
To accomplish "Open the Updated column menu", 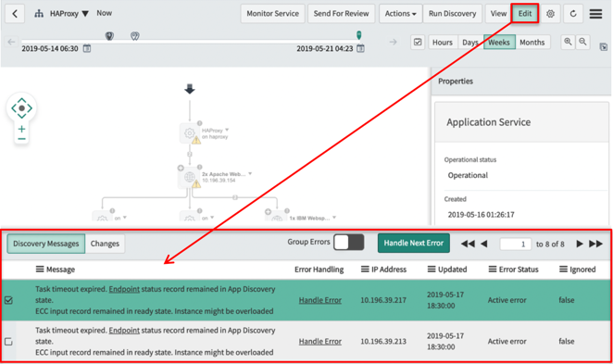I will click(x=432, y=270).
